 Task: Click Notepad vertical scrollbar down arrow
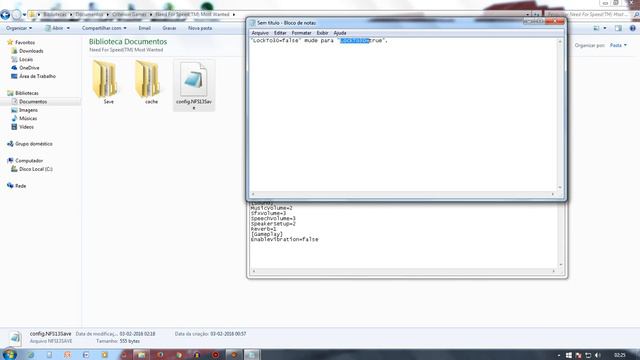pos(560,187)
